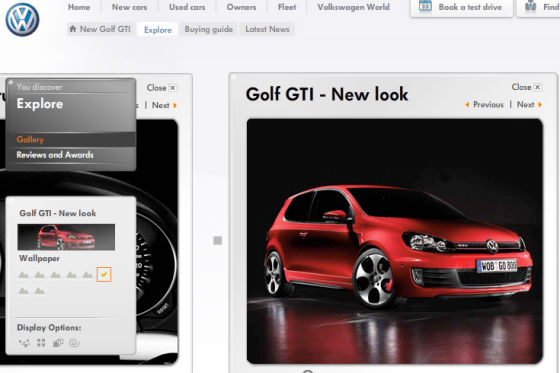This screenshot has width=560, height=373.
Task: Go to the Owners section
Action: [x=241, y=7]
